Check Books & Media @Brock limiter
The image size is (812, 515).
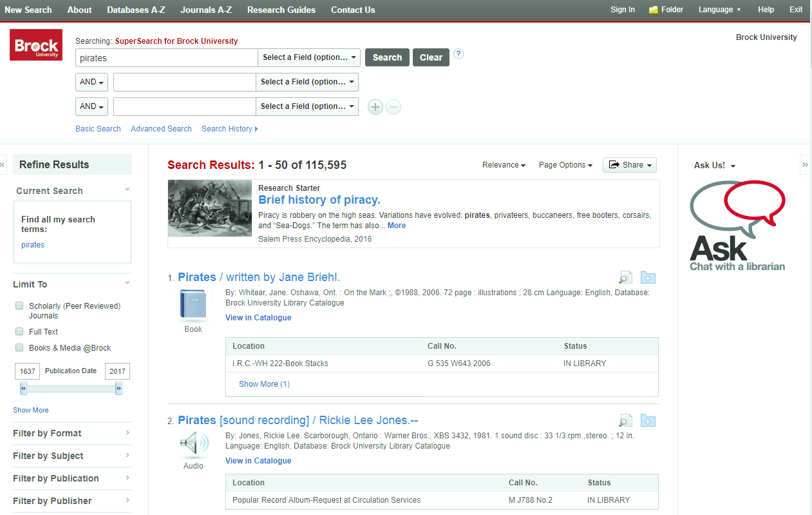[x=19, y=347]
